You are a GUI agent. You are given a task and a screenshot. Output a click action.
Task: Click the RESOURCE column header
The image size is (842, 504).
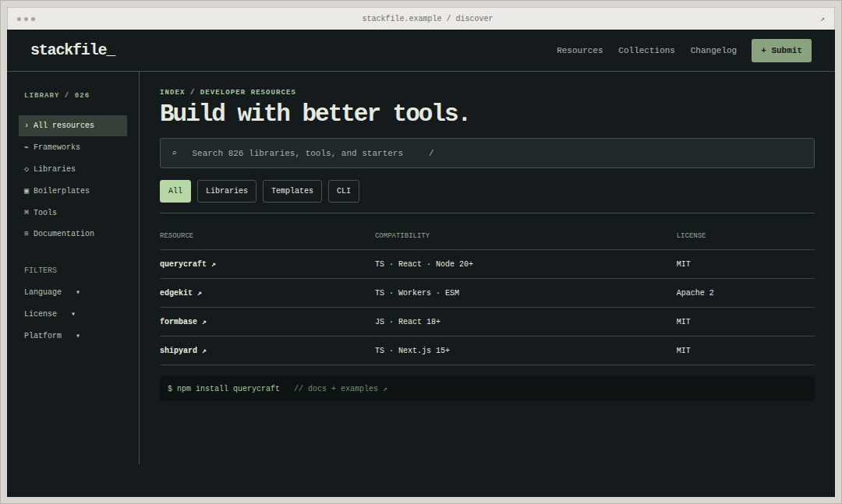coord(176,235)
